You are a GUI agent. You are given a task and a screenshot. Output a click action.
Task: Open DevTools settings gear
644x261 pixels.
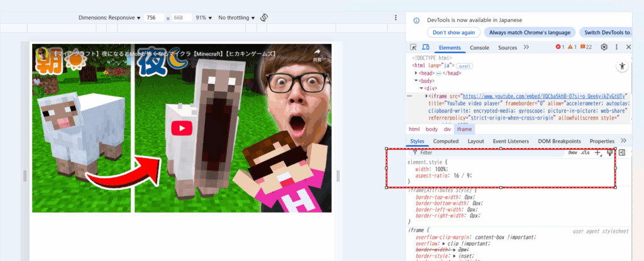pos(604,47)
